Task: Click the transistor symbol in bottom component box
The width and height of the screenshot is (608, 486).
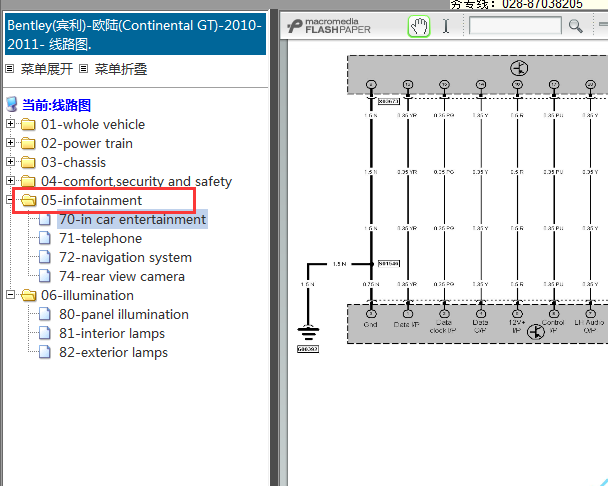Action: point(536,332)
